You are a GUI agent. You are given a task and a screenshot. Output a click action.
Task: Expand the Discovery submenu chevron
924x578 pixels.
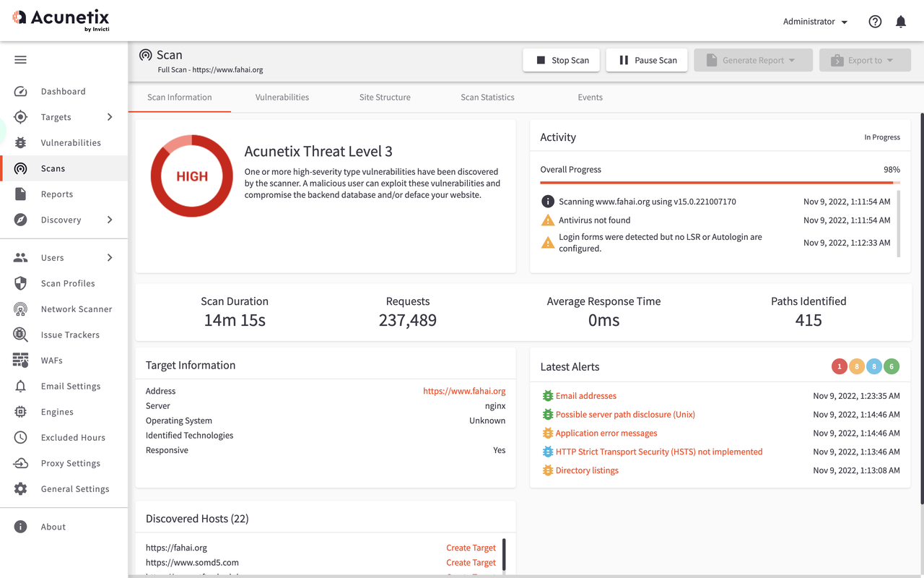pyautogui.click(x=110, y=220)
